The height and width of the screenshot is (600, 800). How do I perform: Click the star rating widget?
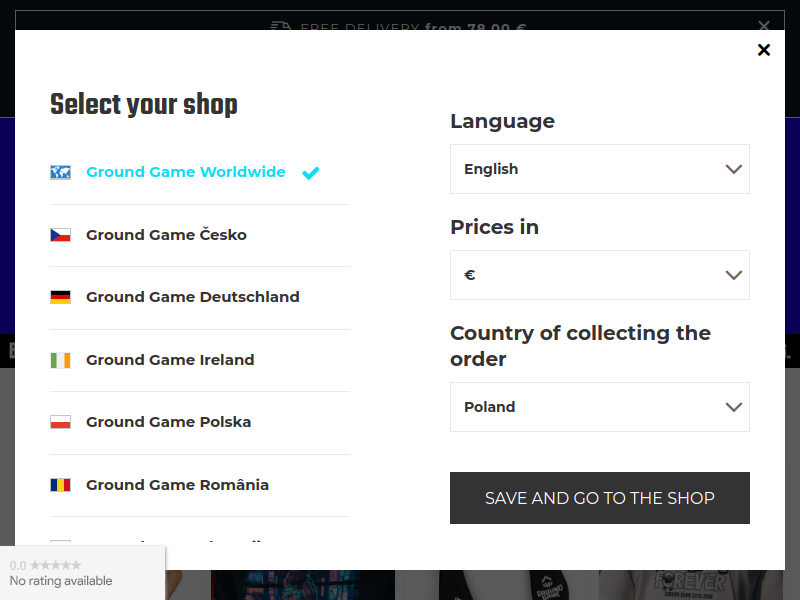point(82,573)
